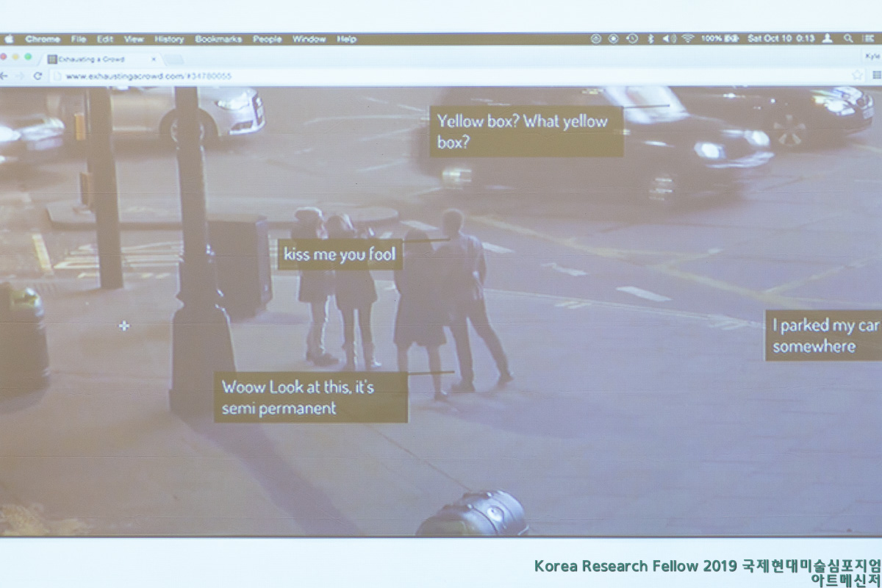Click the exhaustingacrowd.com address bar
This screenshot has width=882, height=588.
tap(457, 76)
